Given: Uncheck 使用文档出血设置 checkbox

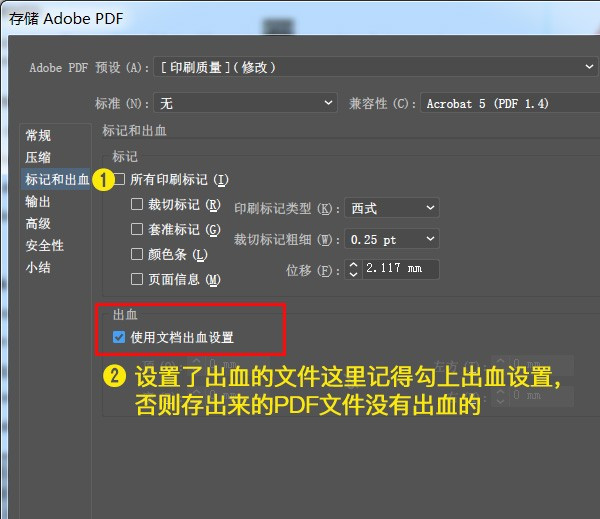Looking at the screenshot, I should tap(119, 337).
